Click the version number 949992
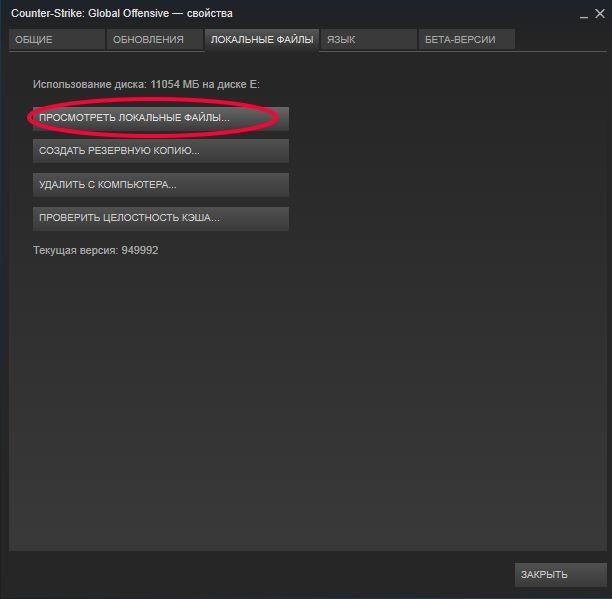The image size is (612, 599). (x=140, y=250)
